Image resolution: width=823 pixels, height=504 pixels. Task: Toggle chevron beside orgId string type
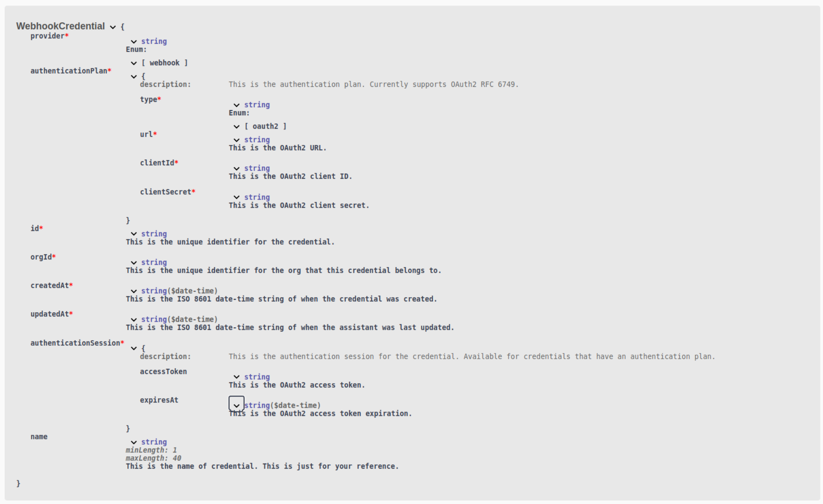(134, 263)
